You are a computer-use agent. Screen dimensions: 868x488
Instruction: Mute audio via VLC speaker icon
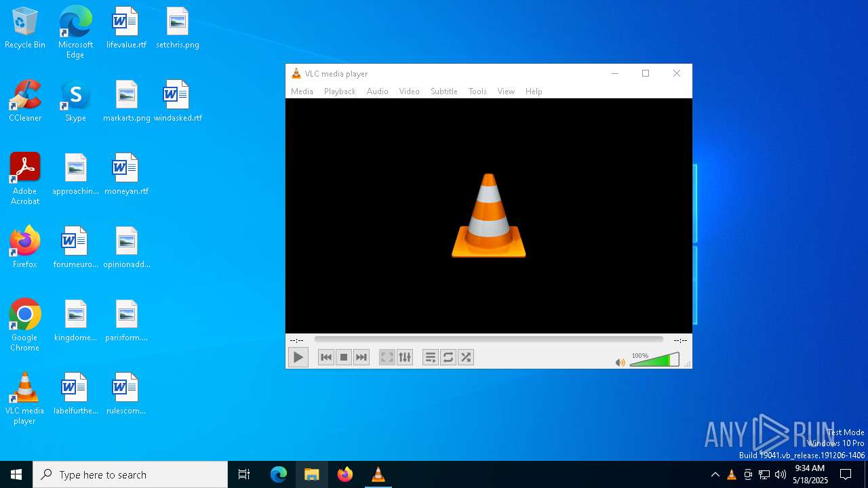pyautogui.click(x=620, y=363)
